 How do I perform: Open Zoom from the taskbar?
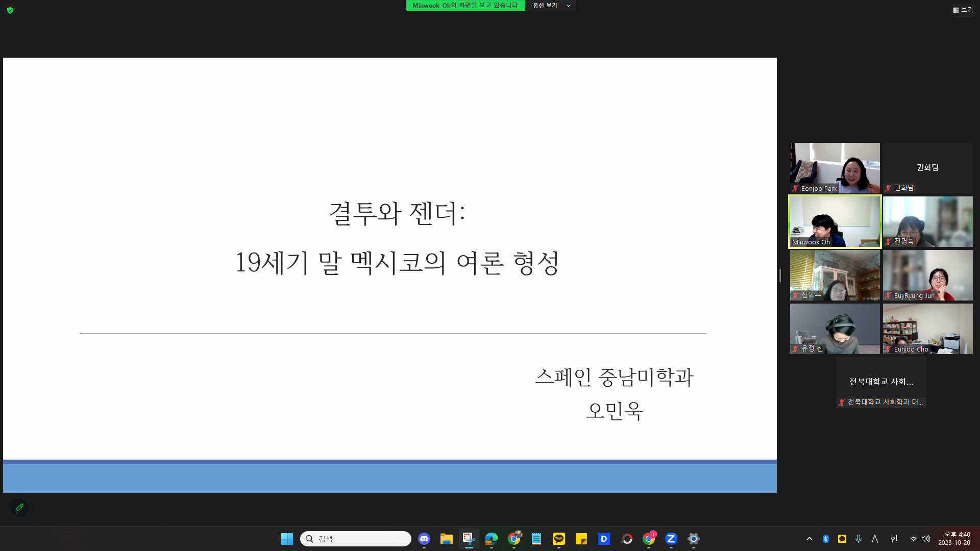point(671,539)
